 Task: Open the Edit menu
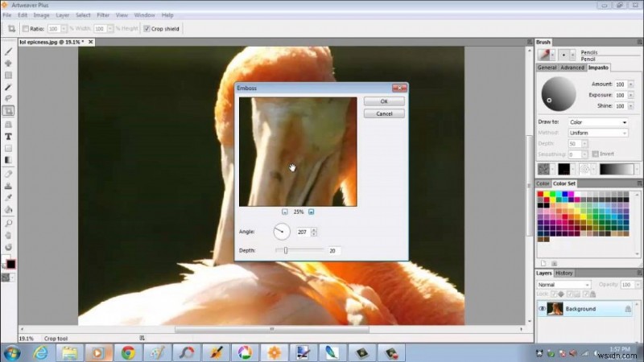23,15
